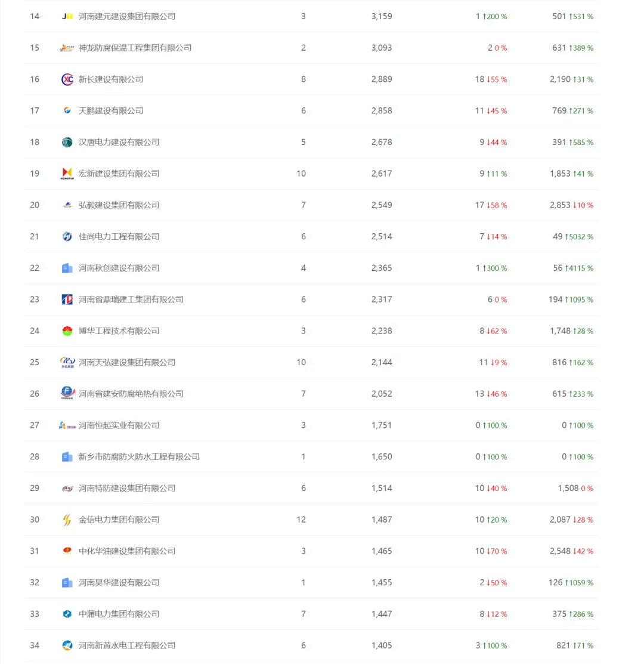The image size is (644, 664).
Task: Click the value 3,093 in row 15
Action: (x=382, y=48)
